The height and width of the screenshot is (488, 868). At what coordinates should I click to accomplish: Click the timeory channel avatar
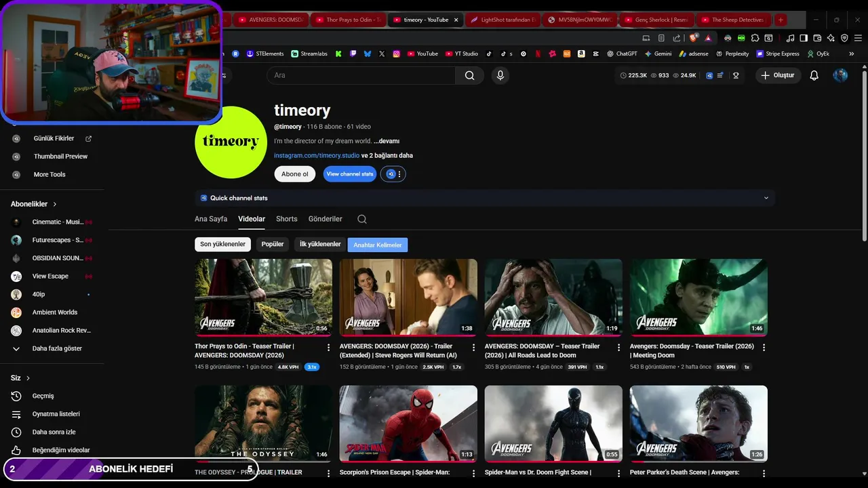[231, 142]
